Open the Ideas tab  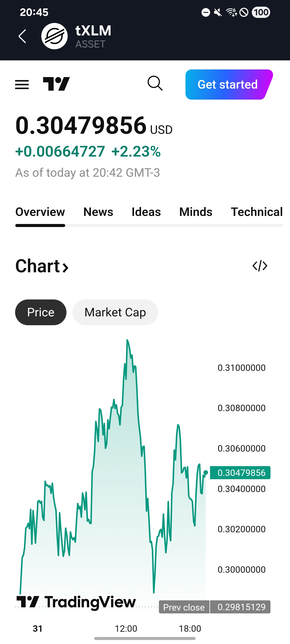pyautogui.click(x=146, y=212)
